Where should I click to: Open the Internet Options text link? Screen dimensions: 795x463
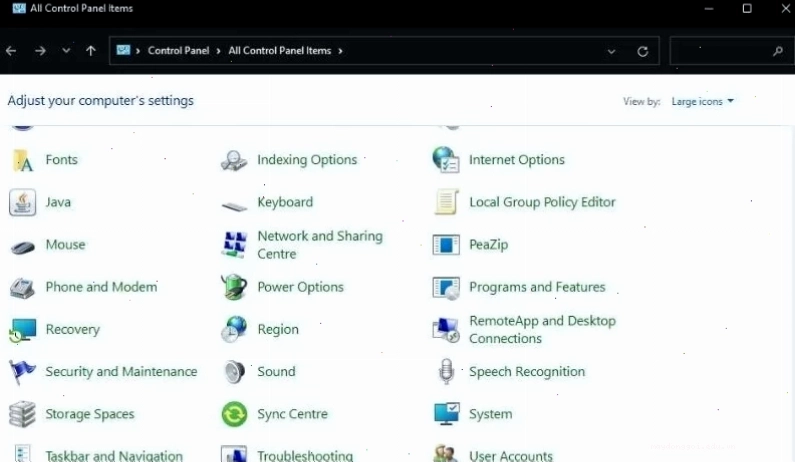click(x=517, y=160)
